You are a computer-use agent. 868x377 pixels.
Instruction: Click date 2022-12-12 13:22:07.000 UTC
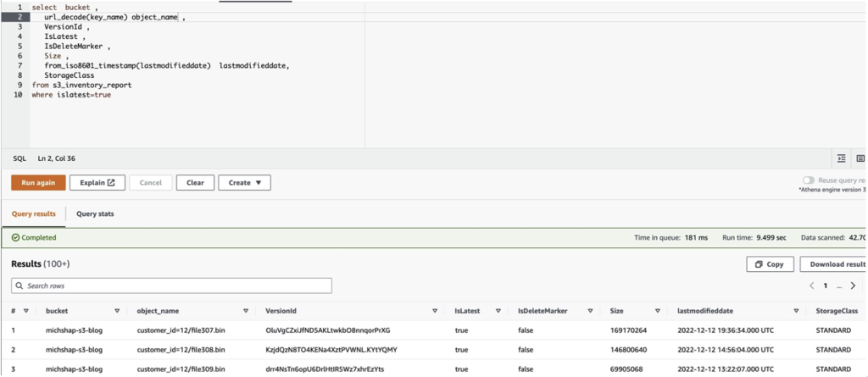click(726, 369)
